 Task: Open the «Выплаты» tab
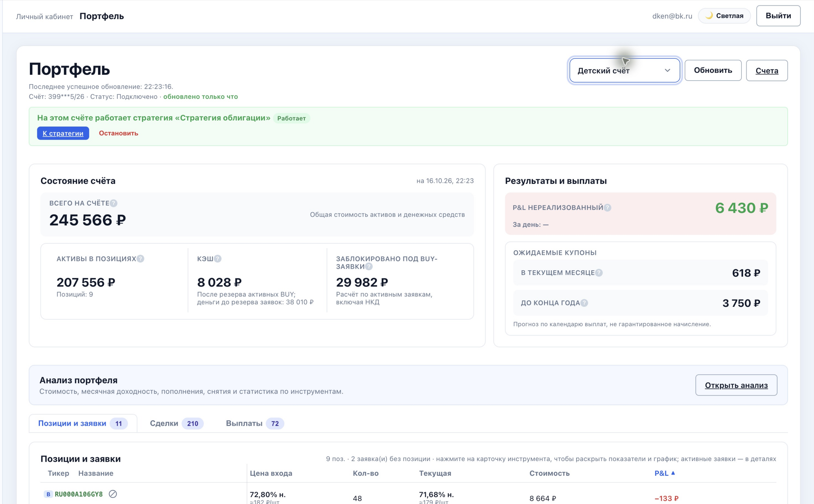(x=255, y=423)
